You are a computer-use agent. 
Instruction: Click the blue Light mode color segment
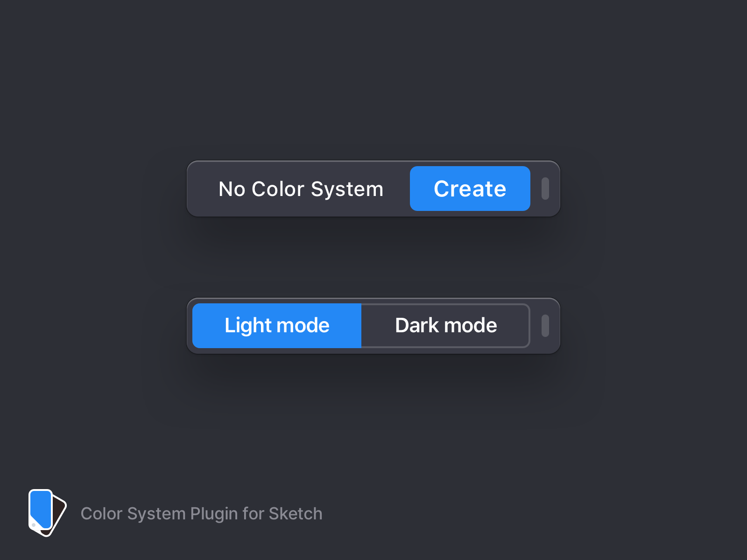(x=276, y=326)
